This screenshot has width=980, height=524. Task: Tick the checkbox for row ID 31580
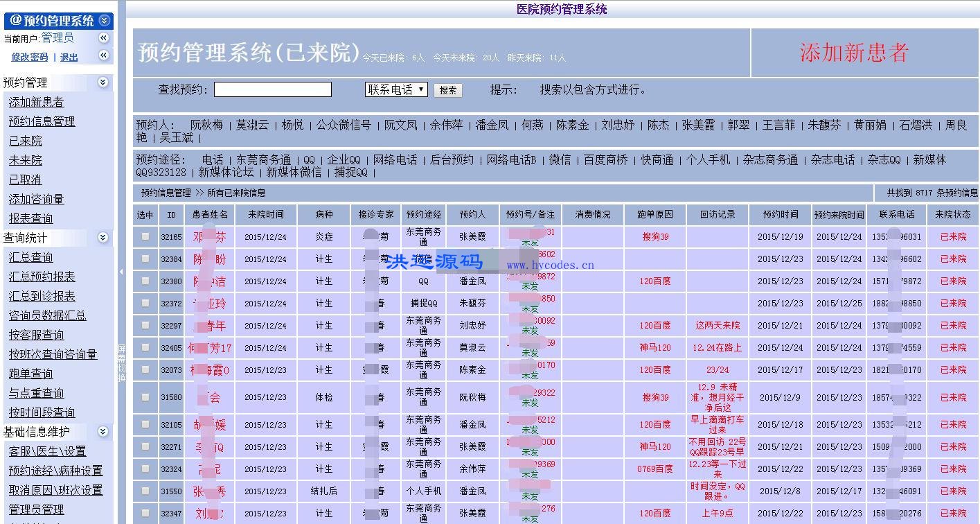click(x=145, y=397)
